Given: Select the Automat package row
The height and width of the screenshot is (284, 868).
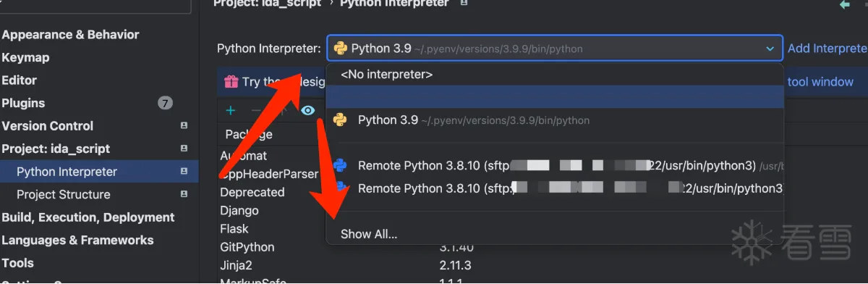Looking at the screenshot, I should [x=244, y=156].
